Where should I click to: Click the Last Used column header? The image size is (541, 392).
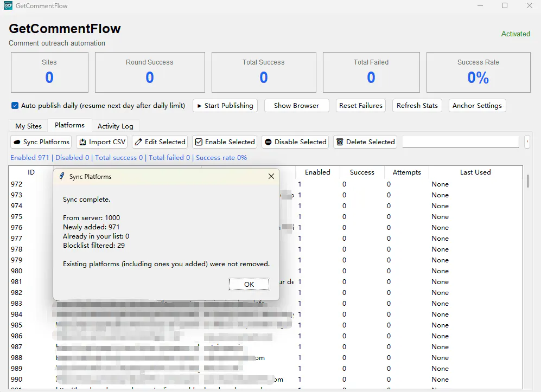pyautogui.click(x=475, y=172)
